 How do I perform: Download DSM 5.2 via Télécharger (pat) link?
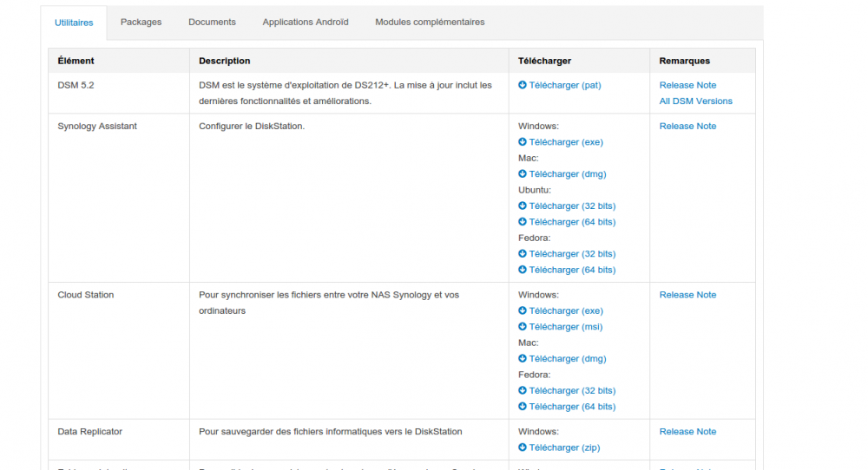[x=565, y=85]
